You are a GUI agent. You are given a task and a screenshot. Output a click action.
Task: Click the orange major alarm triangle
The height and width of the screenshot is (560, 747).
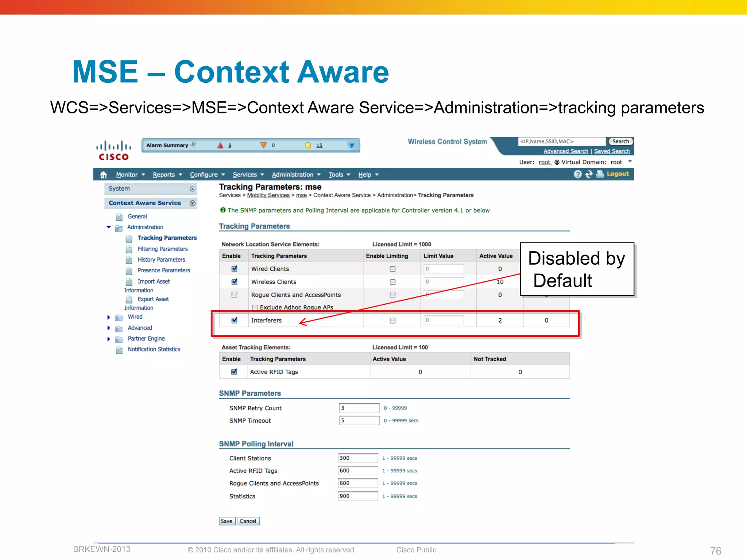point(263,145)
